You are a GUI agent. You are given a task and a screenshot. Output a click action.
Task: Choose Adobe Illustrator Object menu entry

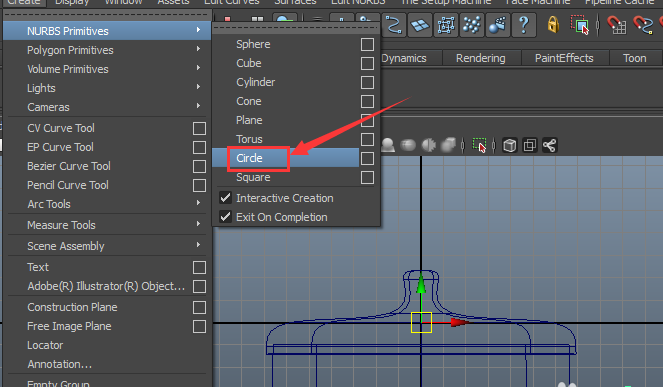click(x=106, y=286)
